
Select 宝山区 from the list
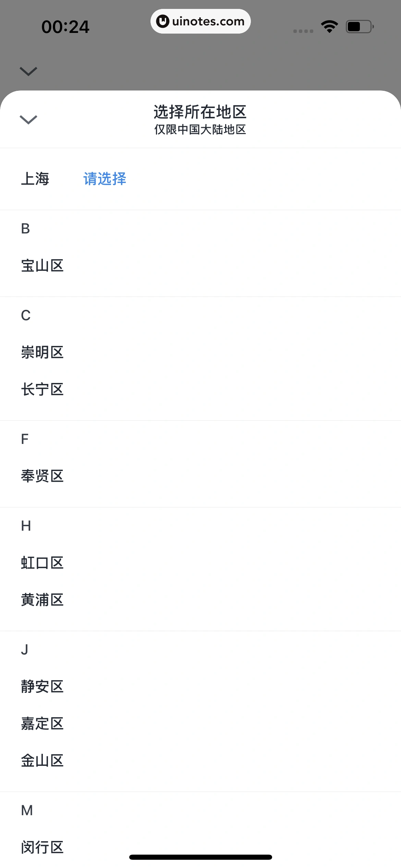(x=42, y=266)
